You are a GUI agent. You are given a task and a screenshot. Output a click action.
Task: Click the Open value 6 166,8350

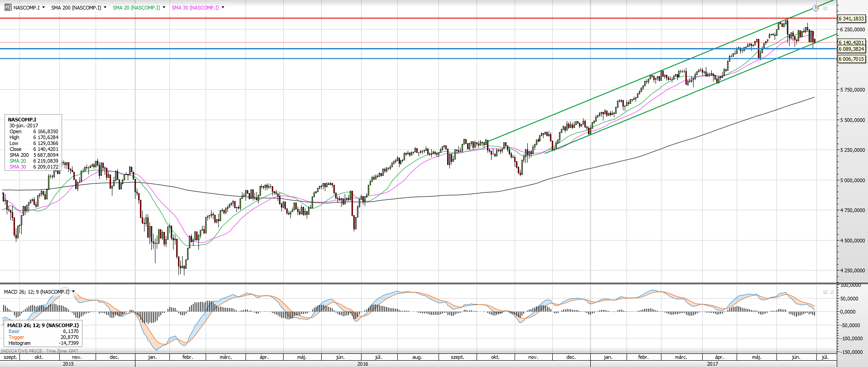pyautogui.click(x=46, y=131)
